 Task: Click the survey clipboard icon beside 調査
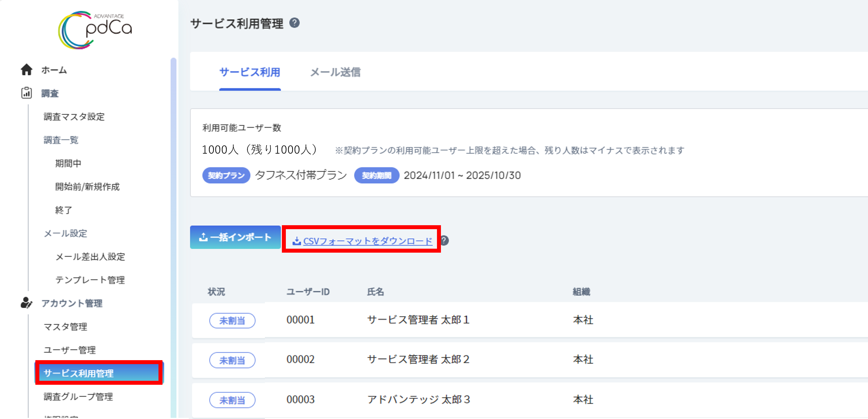click(27, 93)
